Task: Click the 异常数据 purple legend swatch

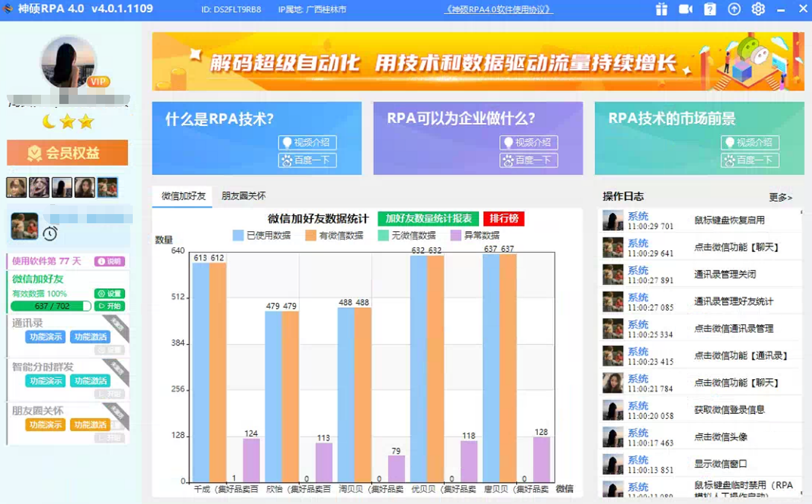Action: (456, 235)
